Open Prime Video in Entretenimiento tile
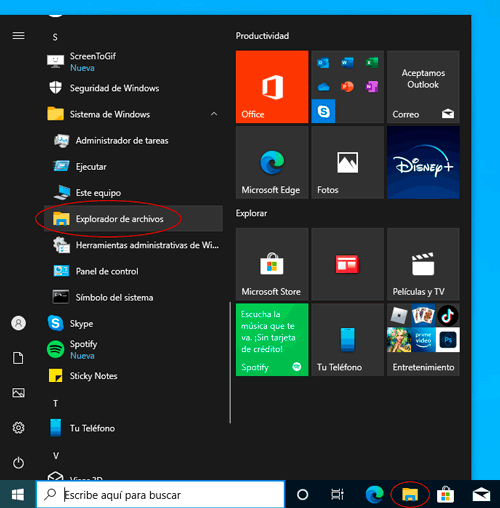Image resolution: width=500 pixels, height=508 pixels. [423, 340]
